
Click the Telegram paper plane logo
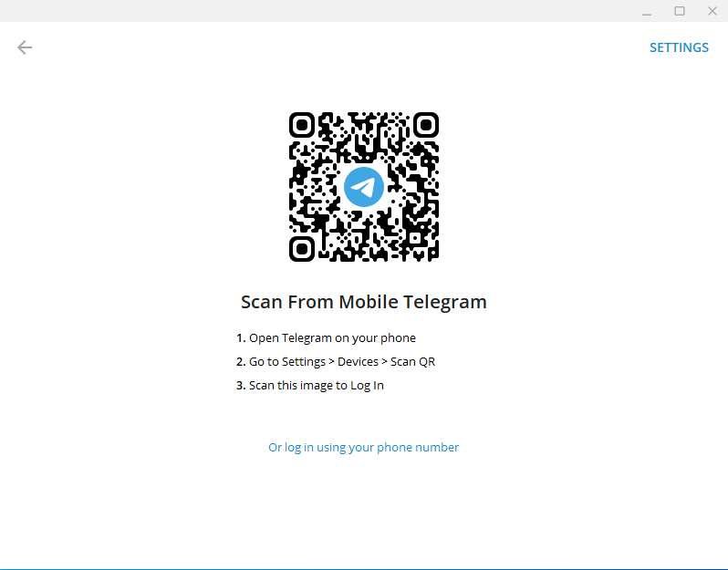[x=364, y=187]
